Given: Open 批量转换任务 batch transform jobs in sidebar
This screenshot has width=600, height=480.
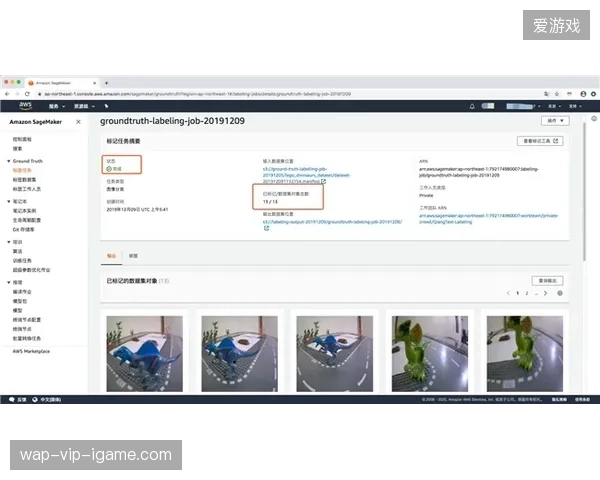Looking at the screenshot, I should pyautogui.click(x=27, y=338).
